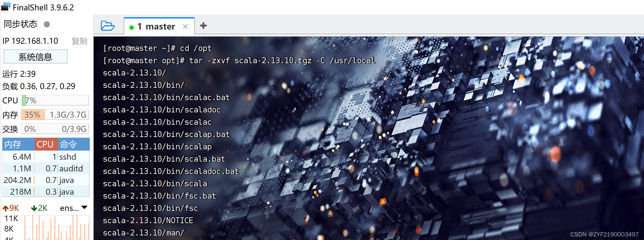Close the master tab

click(185, 27)
